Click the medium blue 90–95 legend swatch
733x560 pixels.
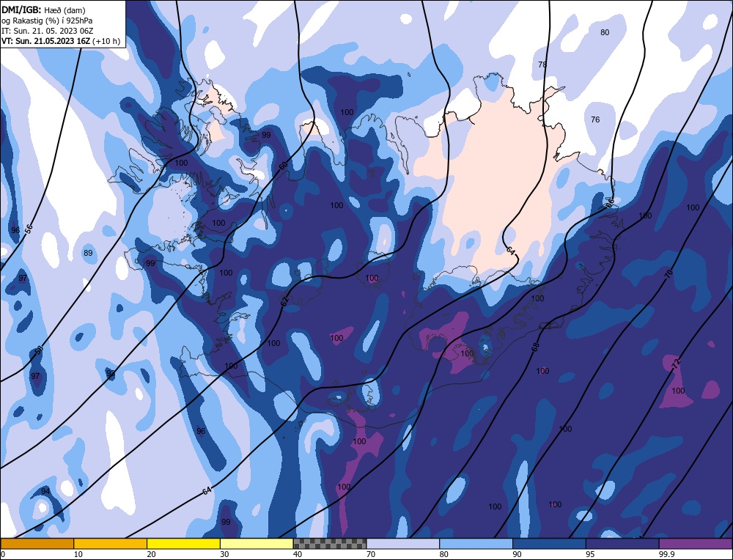coord(549,544)
